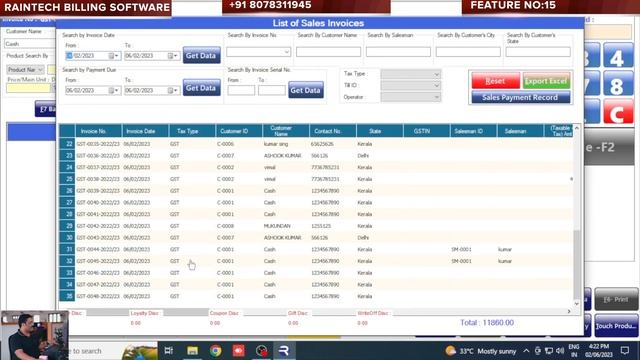The height and width of the screenshot is (360, 640).
Task: Open the red screen recorder taskbar icon
Action: tap(238, 351)
